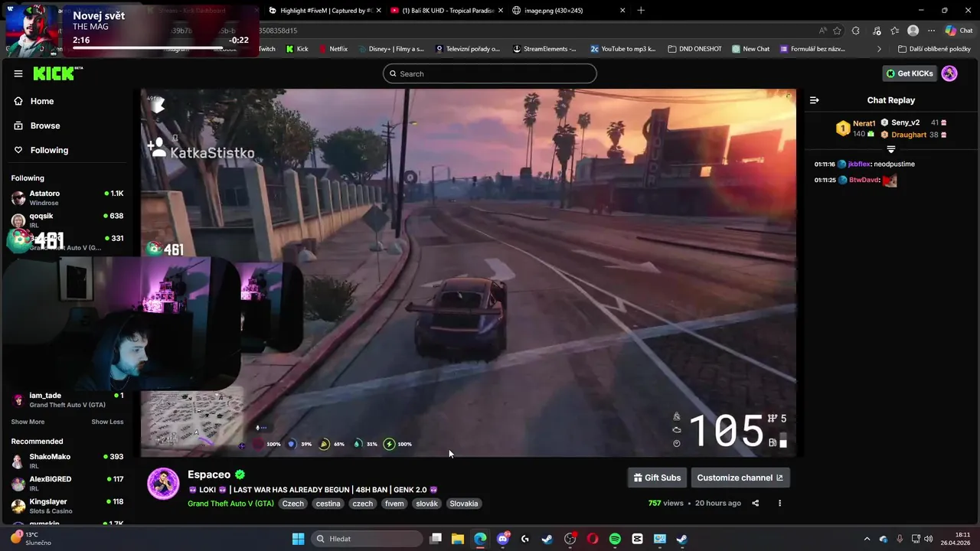Click the Copilot Chat icon in Edge
The width and height of the screenshot is (980, 551).
click(959, 31)
